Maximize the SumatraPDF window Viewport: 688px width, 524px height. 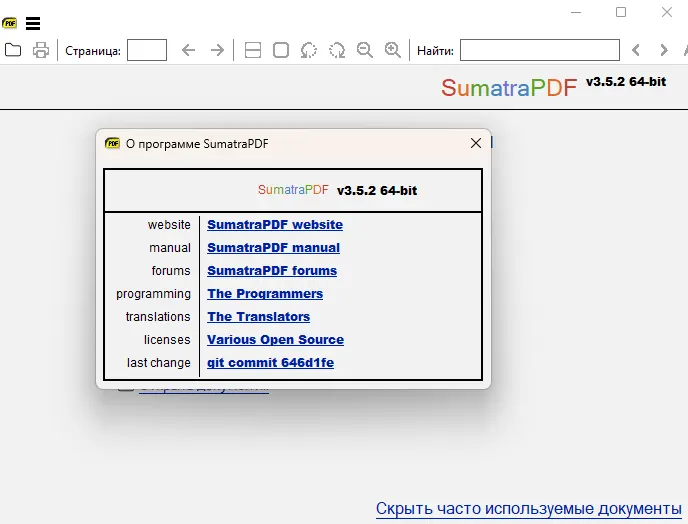point(621,12)
